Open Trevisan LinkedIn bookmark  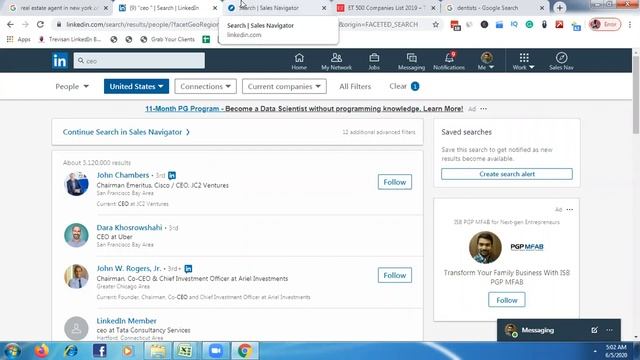coord(70,39)
